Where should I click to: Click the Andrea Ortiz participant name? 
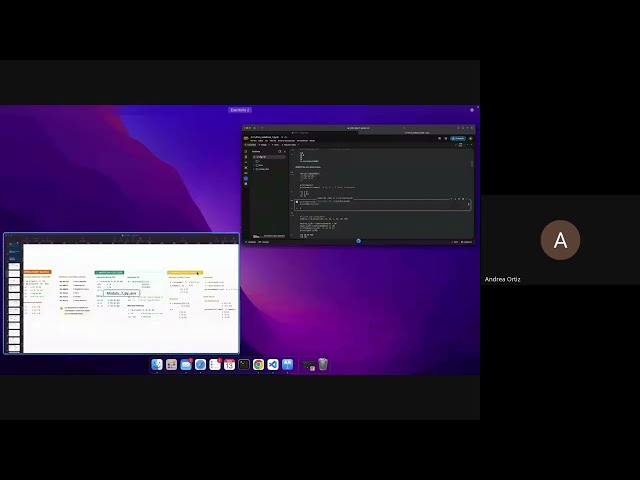[502, 279]
